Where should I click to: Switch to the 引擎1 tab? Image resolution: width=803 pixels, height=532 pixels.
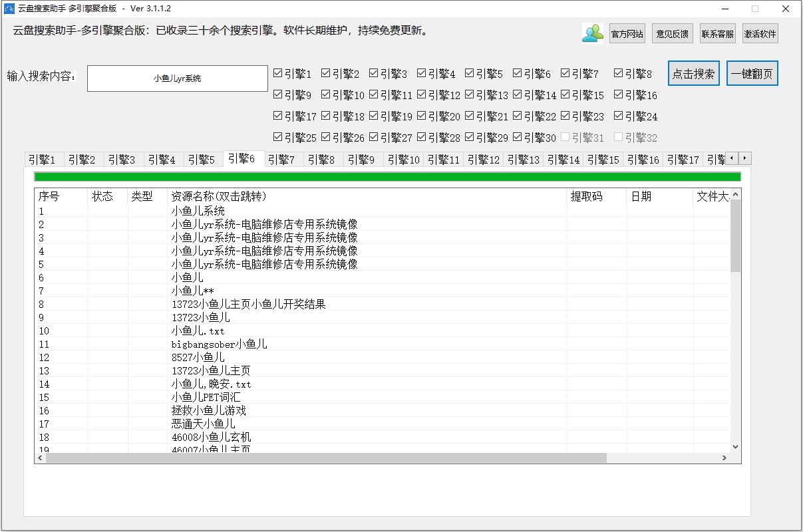[45, 160]
